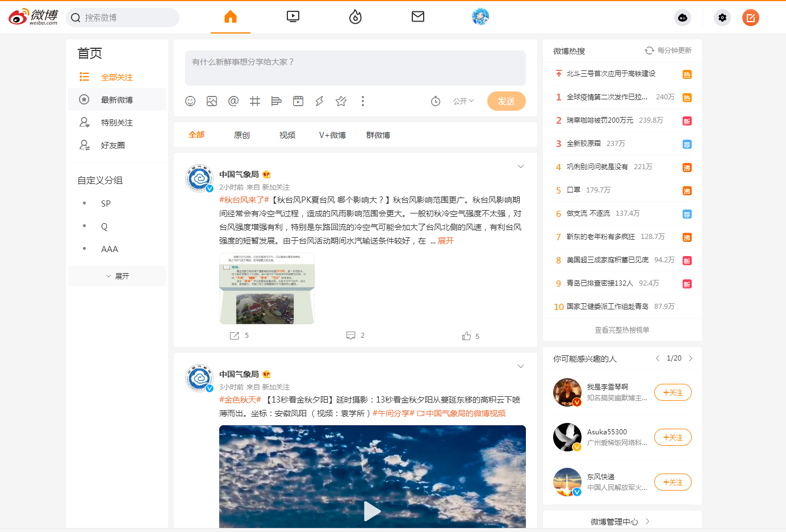
Task: Open hot search 全新胶原霜
Action: click(x=583, y=144)
